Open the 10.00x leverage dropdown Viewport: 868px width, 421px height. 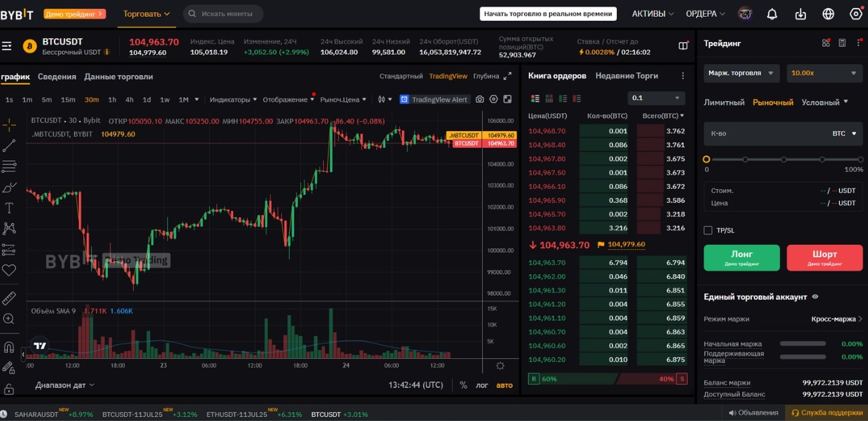825,73
